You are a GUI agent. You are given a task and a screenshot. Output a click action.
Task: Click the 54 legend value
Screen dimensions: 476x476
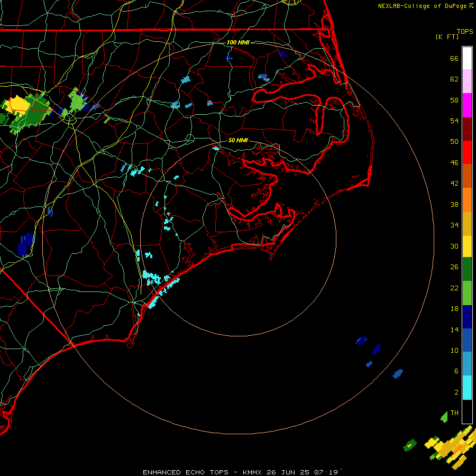(x=454, y=121)
